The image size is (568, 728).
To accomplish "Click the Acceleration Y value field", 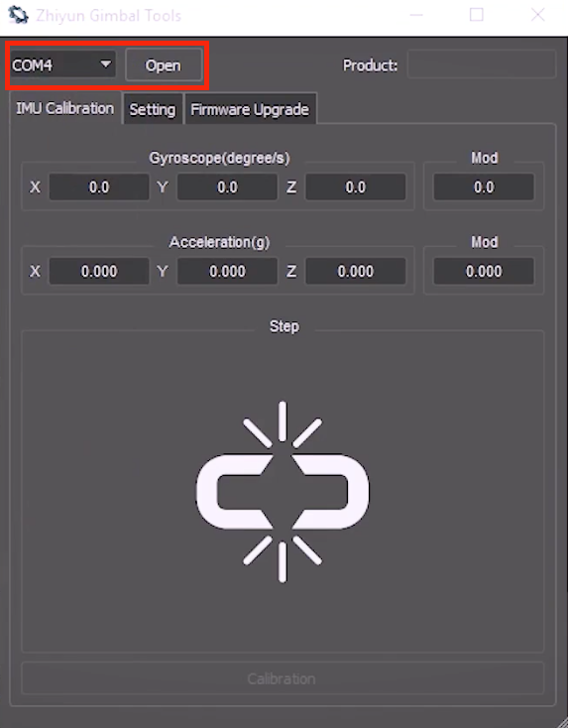I will tap(227, 271).
